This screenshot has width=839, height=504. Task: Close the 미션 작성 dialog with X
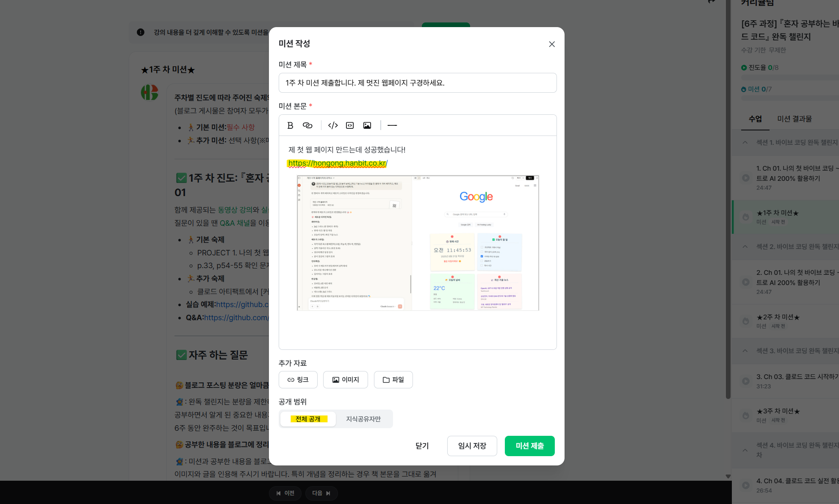(x=551, y=44)
